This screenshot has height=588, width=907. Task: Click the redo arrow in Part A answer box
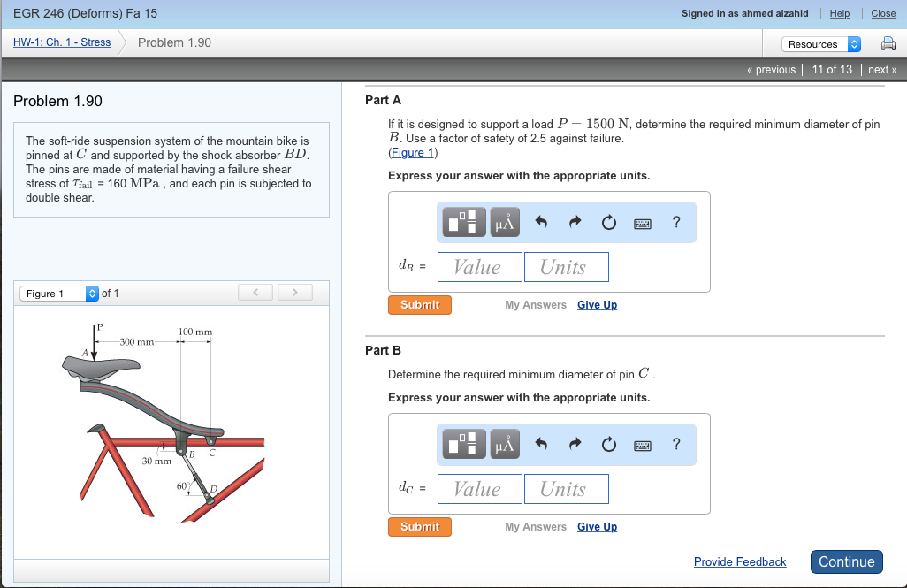click(x=574, y=222)
